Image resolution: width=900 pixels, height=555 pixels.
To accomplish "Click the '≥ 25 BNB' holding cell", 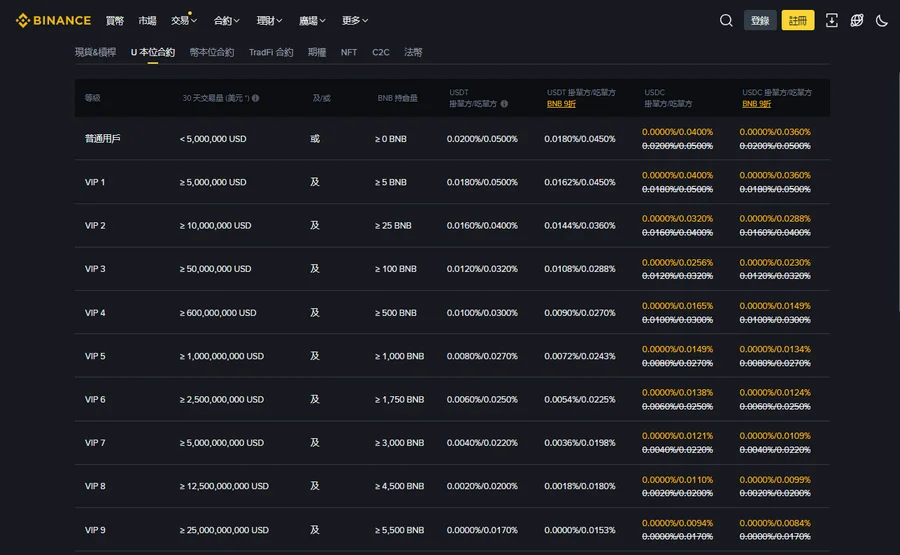I will tap(393, 226).
